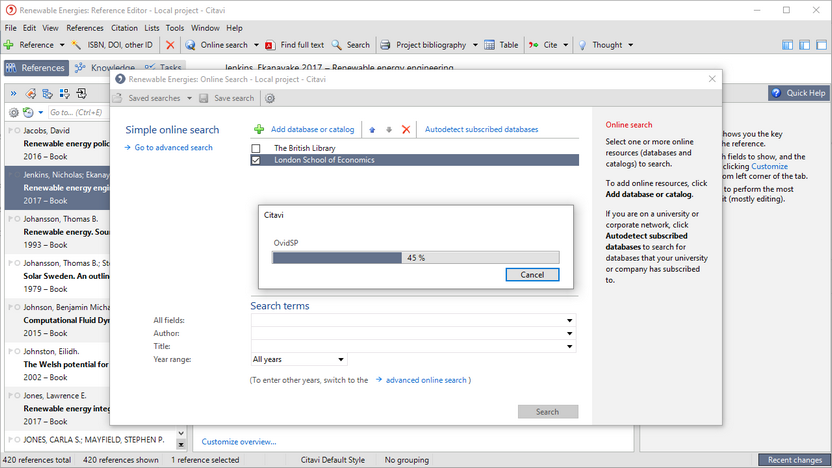Click the Thought light bulb icon

click(x=582, y=45)
